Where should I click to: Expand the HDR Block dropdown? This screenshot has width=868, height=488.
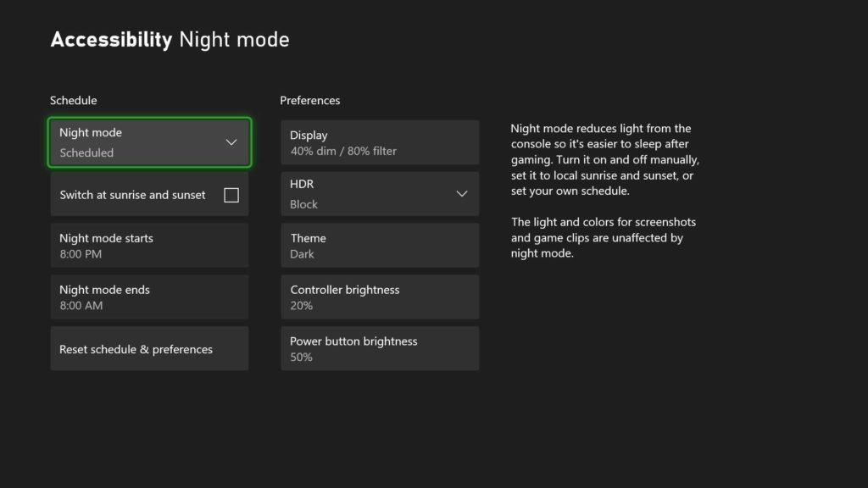380,194
